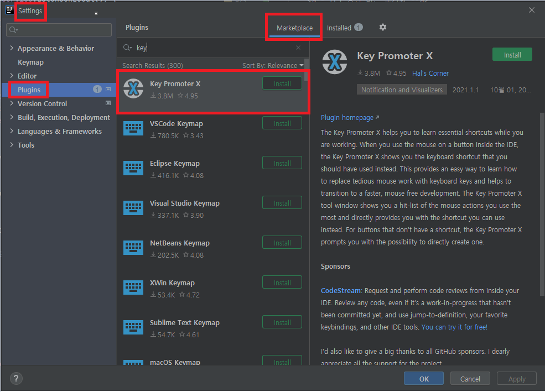
Task: Install Key Promoter X from list
Action: click(x=282, y=83)
